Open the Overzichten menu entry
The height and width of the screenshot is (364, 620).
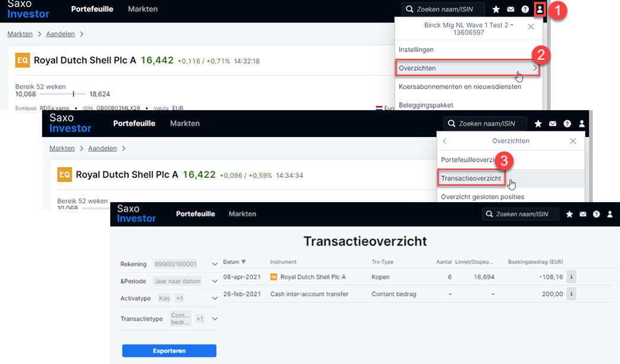[x=468, y=68]
